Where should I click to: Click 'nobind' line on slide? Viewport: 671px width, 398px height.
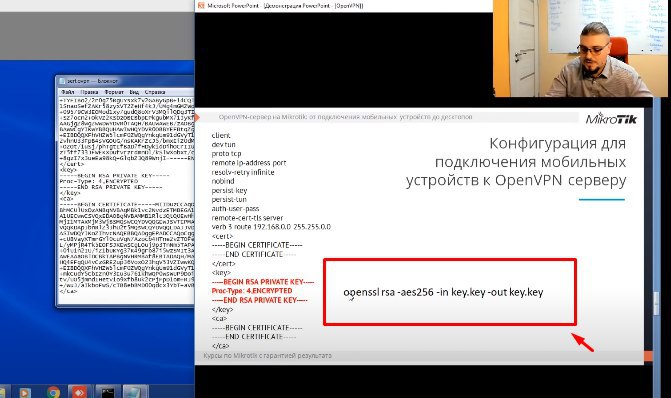pos(223,181)
